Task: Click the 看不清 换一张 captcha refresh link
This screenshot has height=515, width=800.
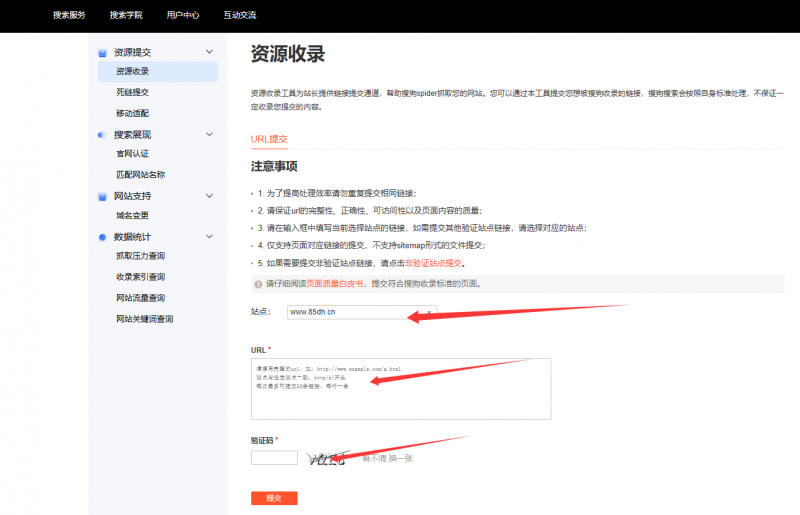Action: 387,458
